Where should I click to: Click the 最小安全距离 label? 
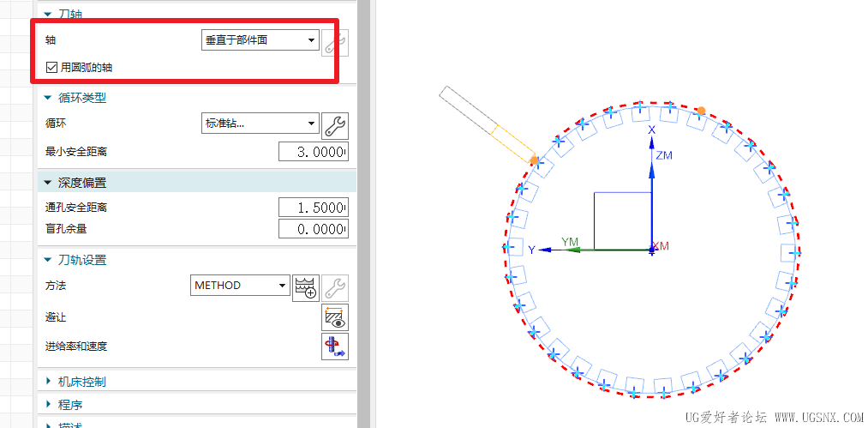pyautogui.click(x=76, y=151)
